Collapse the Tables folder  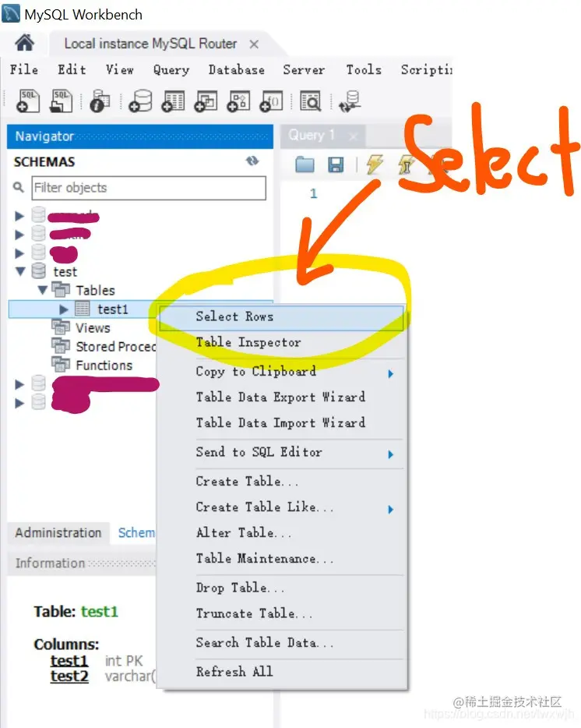coord(43,290)
